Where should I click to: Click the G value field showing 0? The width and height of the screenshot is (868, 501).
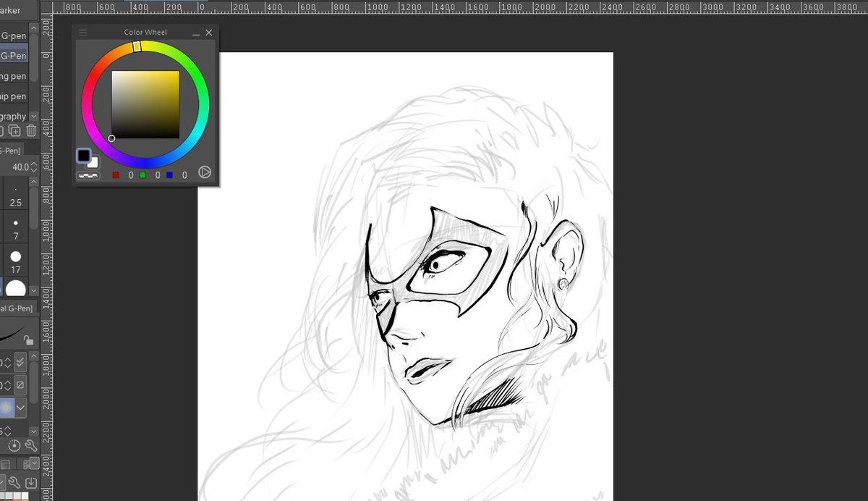(x=157, y=175)
